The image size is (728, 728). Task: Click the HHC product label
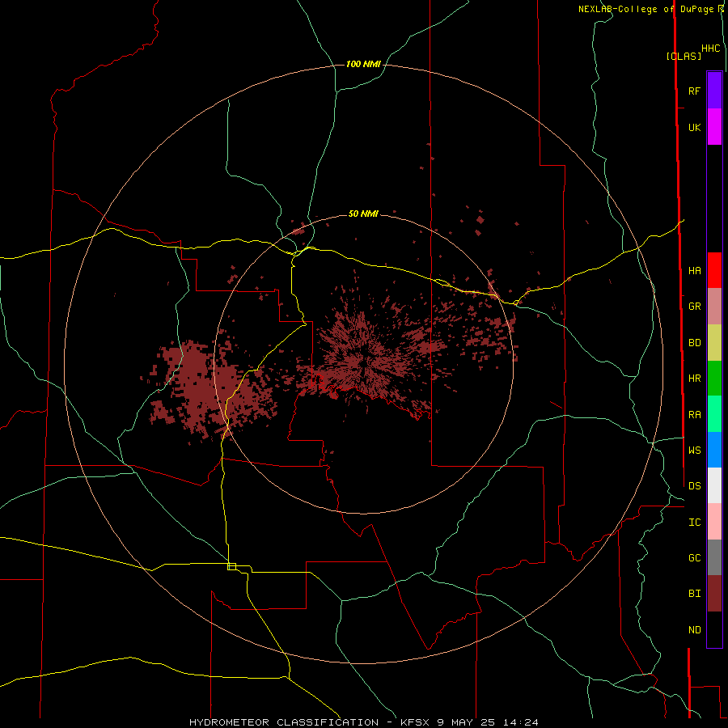pyautogui.click(x=710, y=49)
